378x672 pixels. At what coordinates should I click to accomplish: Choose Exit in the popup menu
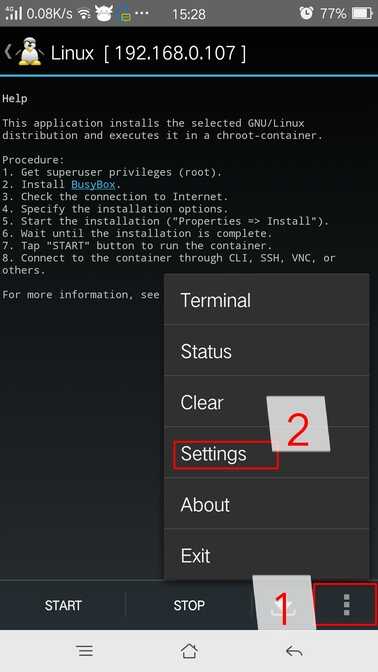[x=267, y=555]
